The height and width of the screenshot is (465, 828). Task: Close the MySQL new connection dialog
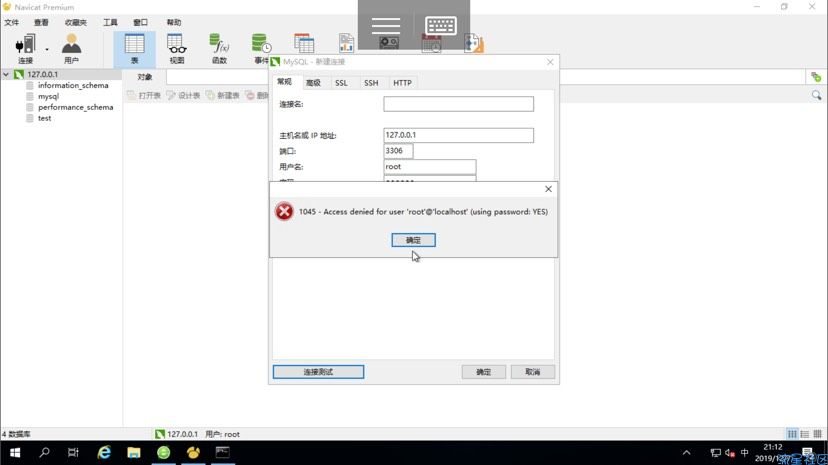tap(550, 62)
